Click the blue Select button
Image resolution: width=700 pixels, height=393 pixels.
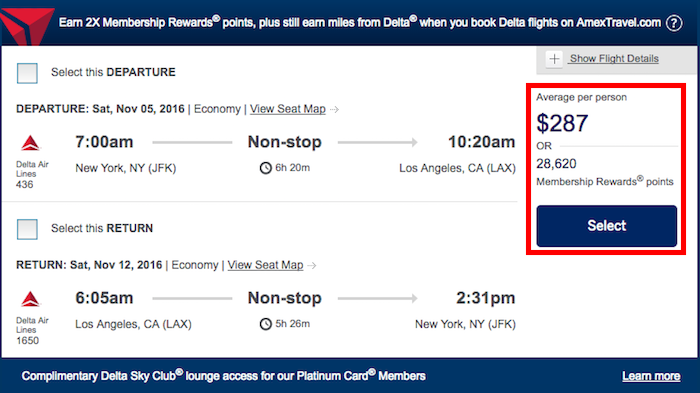point(607,226)
